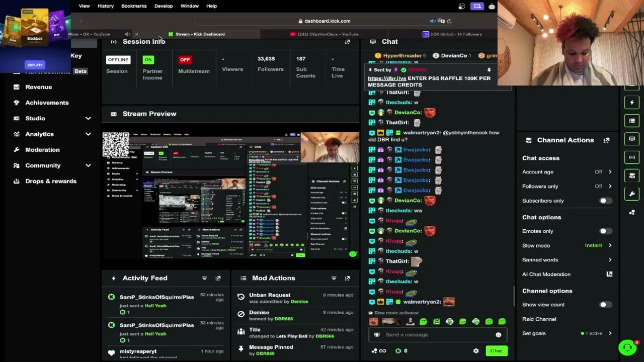Click the Kicks balance icon below chat

point(398,351)
